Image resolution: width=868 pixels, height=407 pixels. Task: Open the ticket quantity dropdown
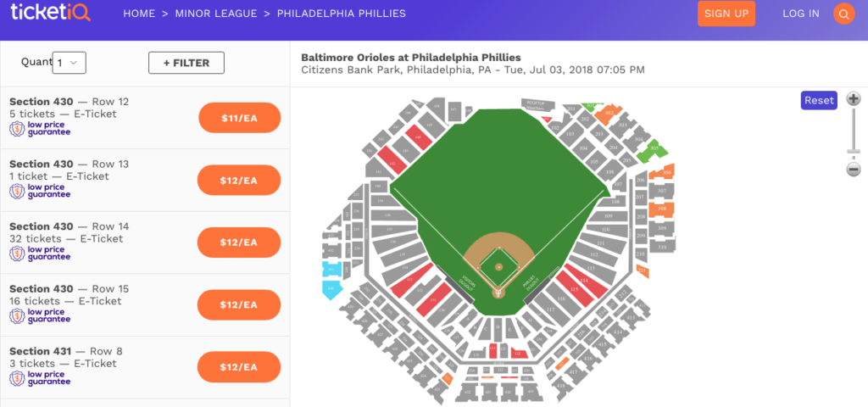pos(70,63)
